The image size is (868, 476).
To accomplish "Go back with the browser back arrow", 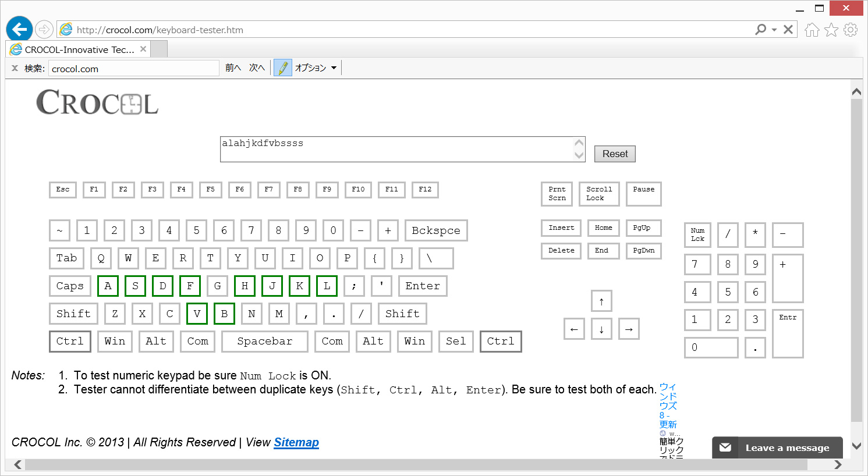I will (19, 29).
